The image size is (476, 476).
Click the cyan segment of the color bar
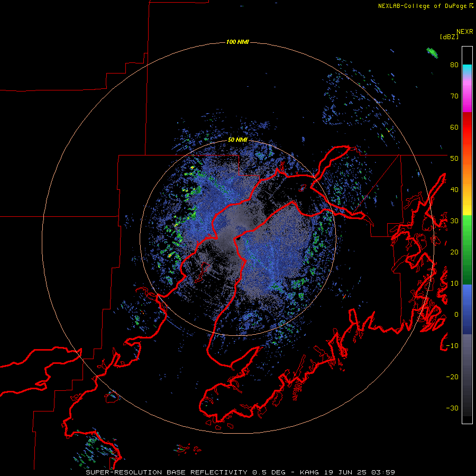pyautogui.click(x=467, y=69)
